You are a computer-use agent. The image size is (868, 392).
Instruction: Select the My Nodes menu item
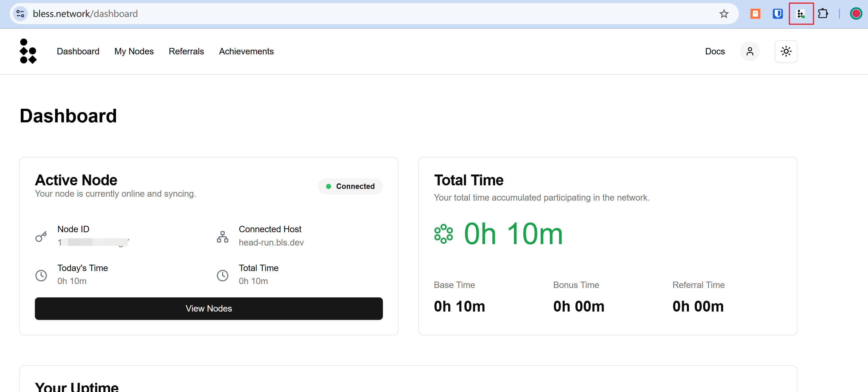pyautogui.click(x=134, y=51)
